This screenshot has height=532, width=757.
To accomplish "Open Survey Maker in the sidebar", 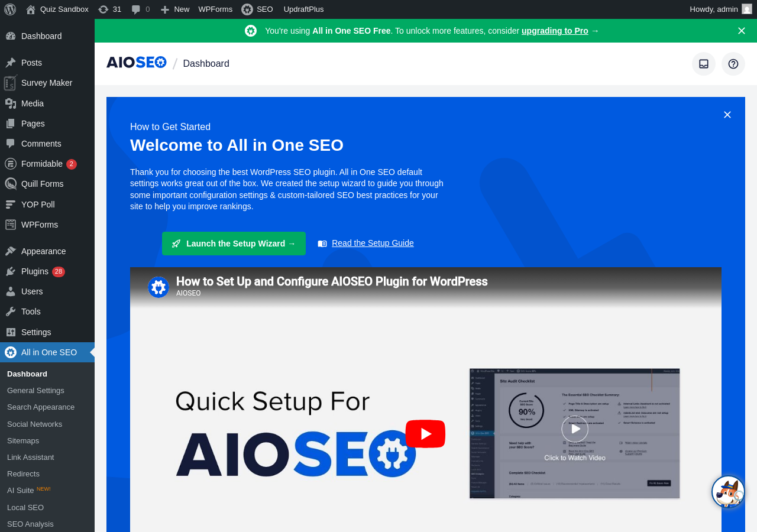I will click(47, 83).
